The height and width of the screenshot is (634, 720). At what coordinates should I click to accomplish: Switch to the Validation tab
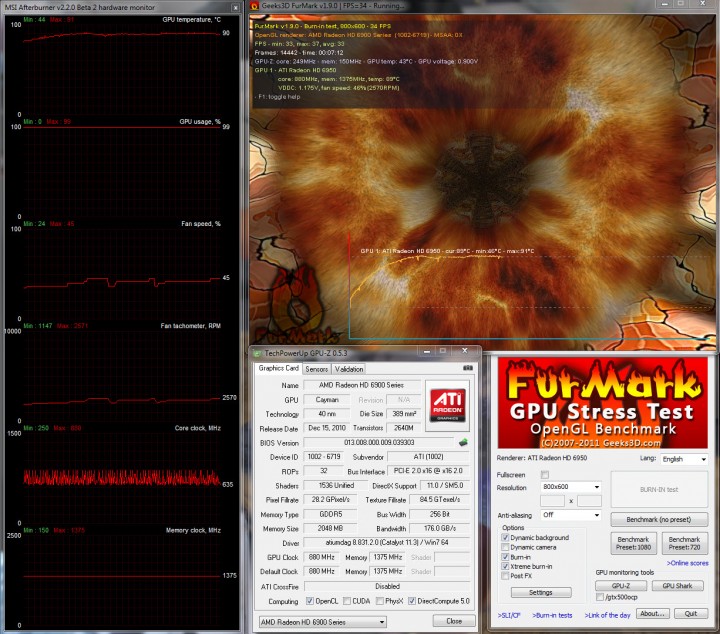point(349,369)
